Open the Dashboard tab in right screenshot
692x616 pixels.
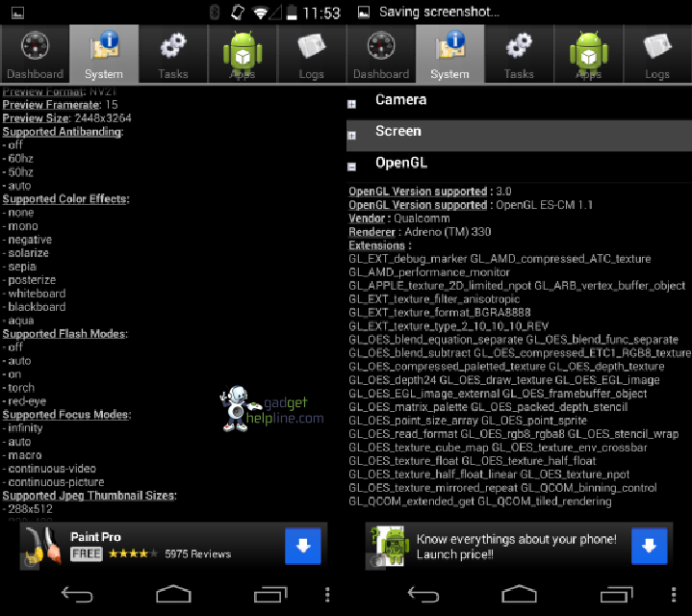pyautogui.click(x=381, y=54)
